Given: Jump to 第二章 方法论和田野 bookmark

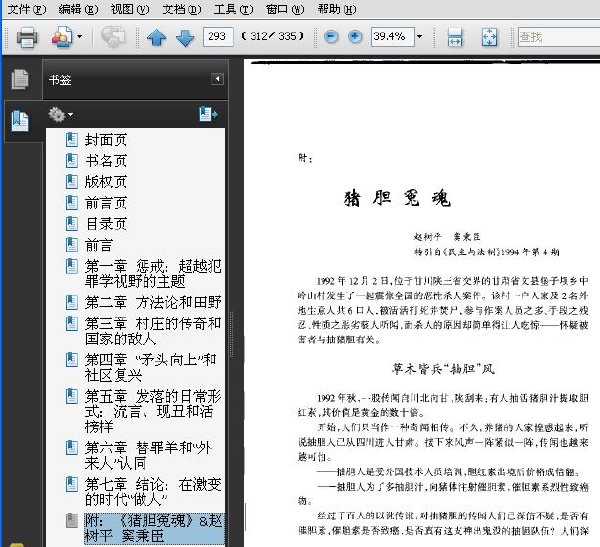Looking at the screenshot, I should coord(153,302).
